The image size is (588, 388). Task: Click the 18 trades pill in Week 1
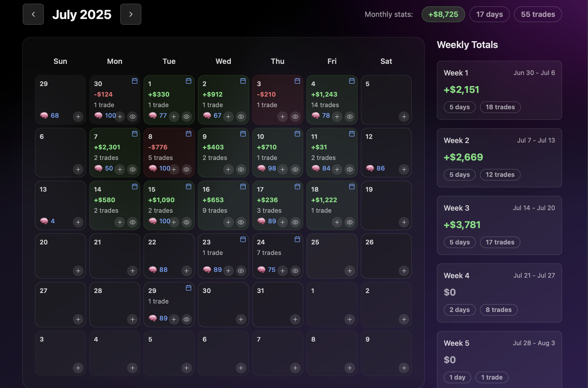tap(500, 107)
